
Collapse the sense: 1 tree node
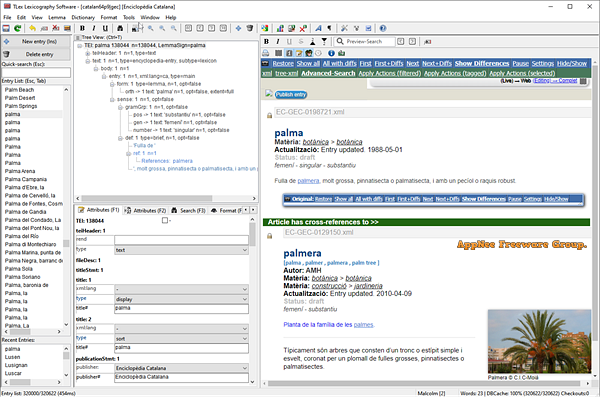[112, 100]
